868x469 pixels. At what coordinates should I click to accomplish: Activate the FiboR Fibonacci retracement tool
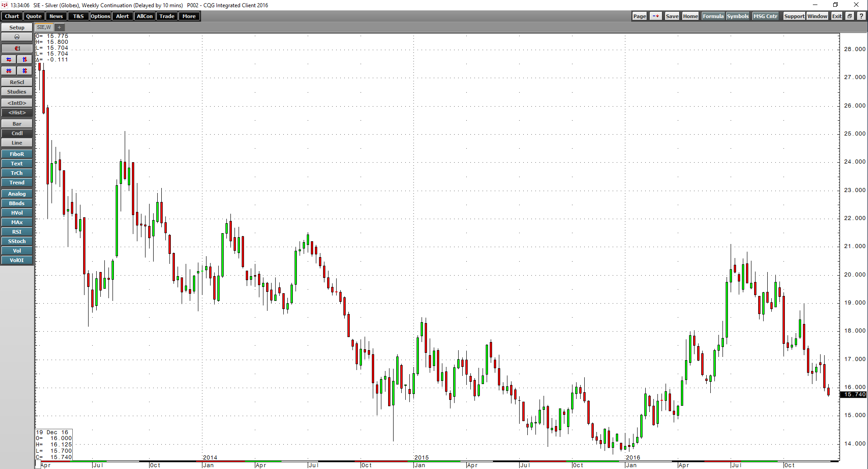(17, 154)
